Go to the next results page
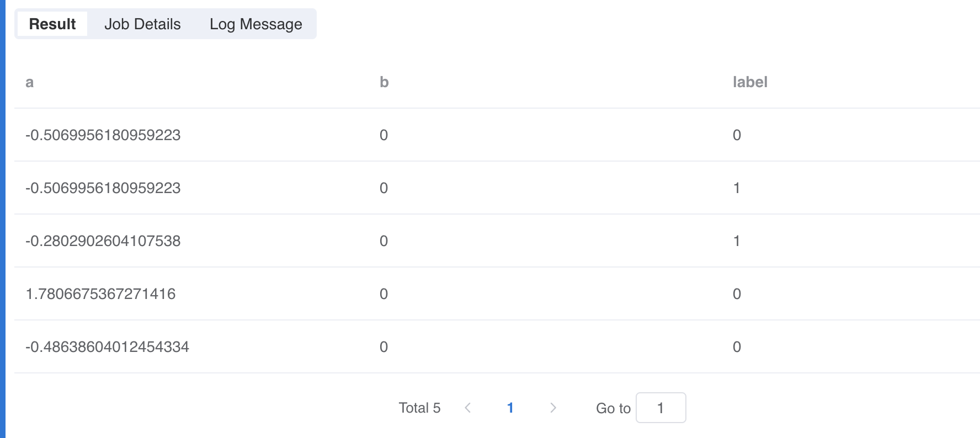The height and width of the screenshot is (438, 980). coord(553,408)
